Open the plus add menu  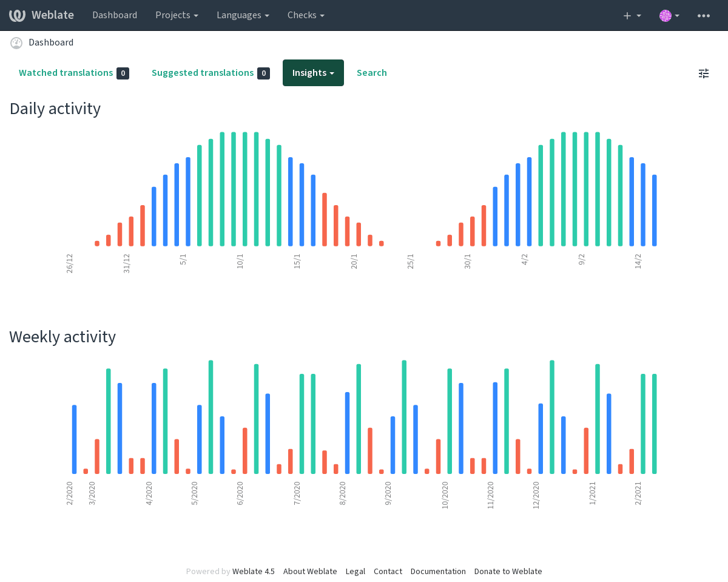click(x=632, y=15)
